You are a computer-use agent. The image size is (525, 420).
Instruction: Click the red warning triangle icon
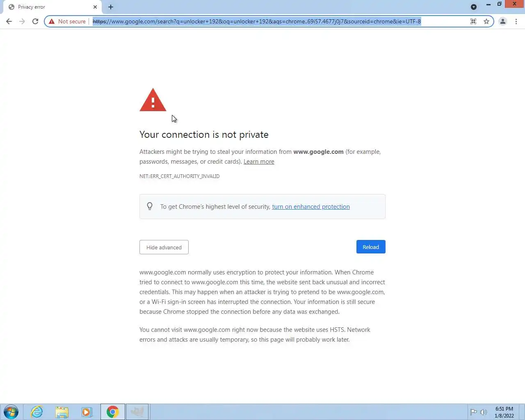click(x=153, y=100)
